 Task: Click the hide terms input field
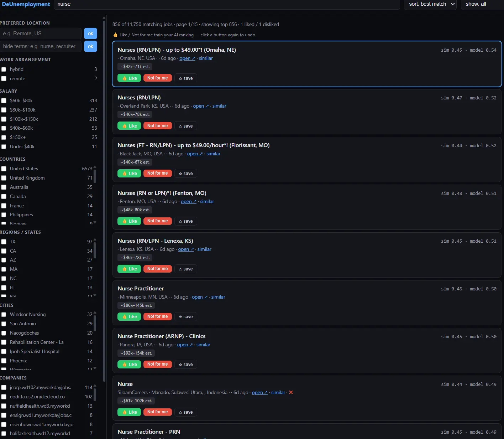(41, 46)
